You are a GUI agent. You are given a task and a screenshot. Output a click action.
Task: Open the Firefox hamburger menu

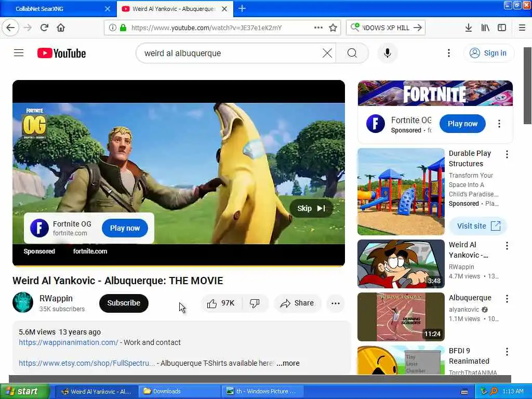(x=522, y=28)
